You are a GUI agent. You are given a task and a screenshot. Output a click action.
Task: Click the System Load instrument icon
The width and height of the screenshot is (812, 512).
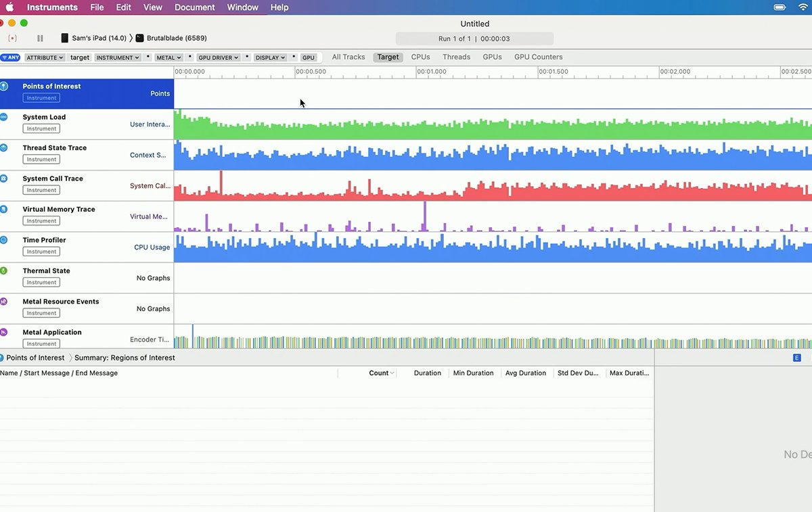(4, 117)
